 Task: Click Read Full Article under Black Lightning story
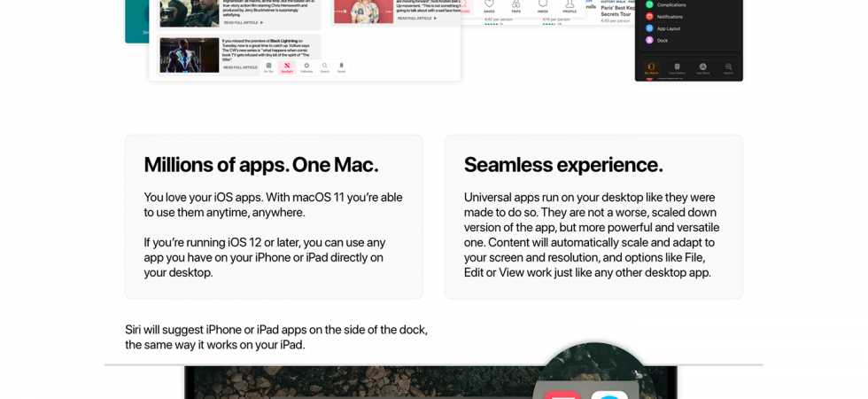click(240, 67)
